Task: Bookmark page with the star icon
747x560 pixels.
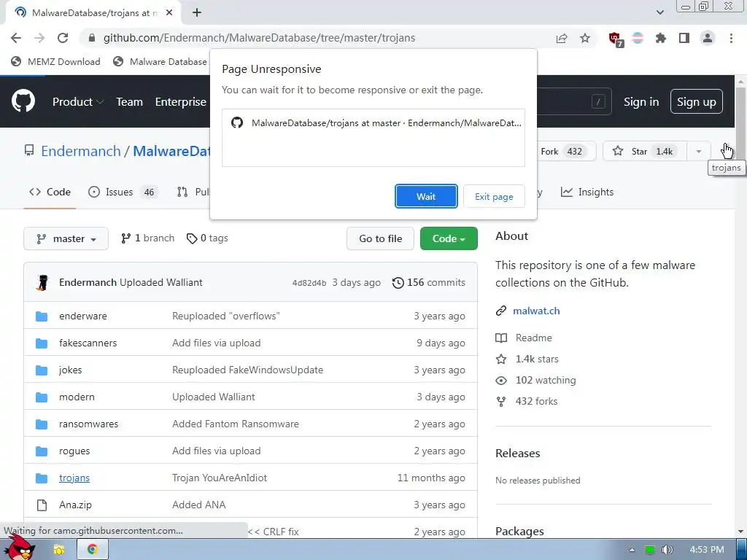Action: click(x=585, y=38)
